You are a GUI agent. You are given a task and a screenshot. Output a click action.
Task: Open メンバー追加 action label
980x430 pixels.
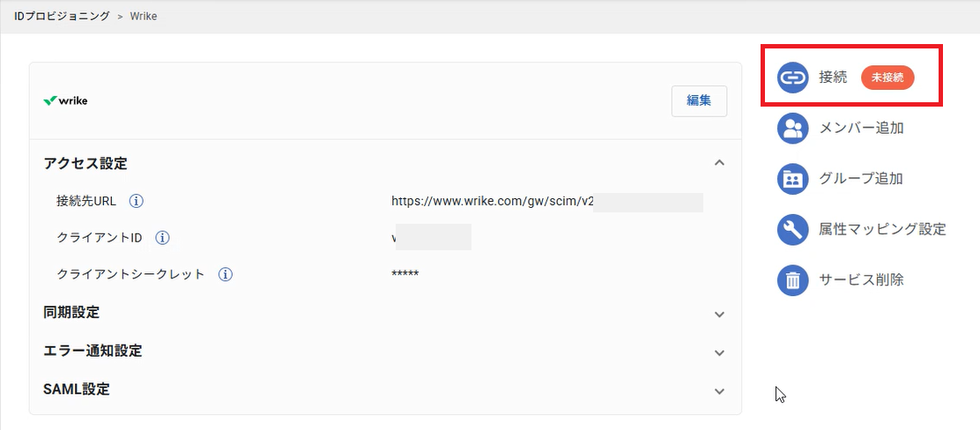861,128
